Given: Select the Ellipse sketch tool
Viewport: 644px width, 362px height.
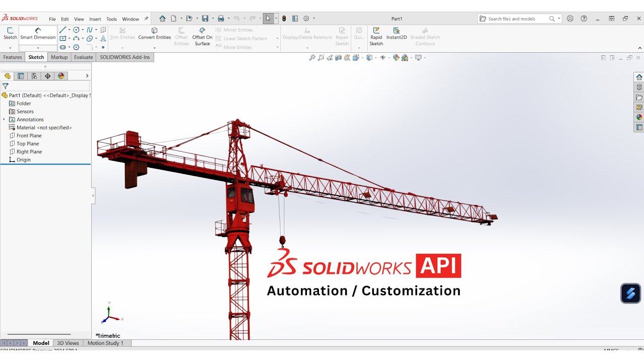Looking at the screenshot, I should point(90,39).
